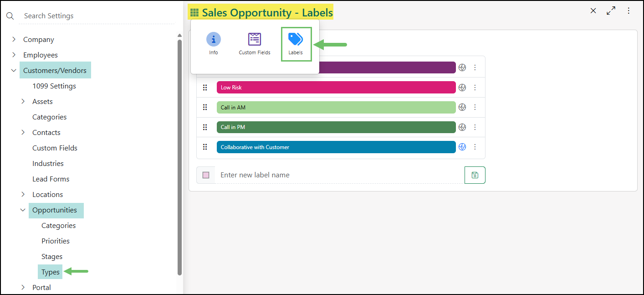Select the Labels tag icon
Viewport: 644px width, 295px height.
(x=296, y=44)
